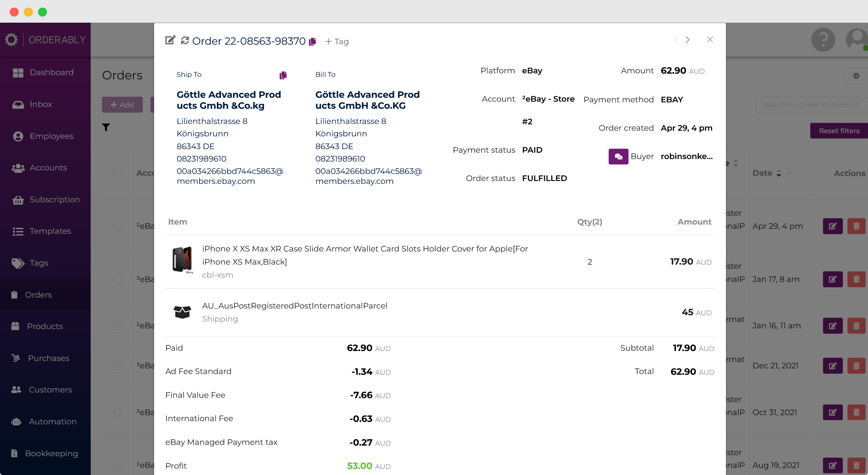Edit the Aug 19, 2021 order
The image size is (868, 475).
(x=833, y=465)
